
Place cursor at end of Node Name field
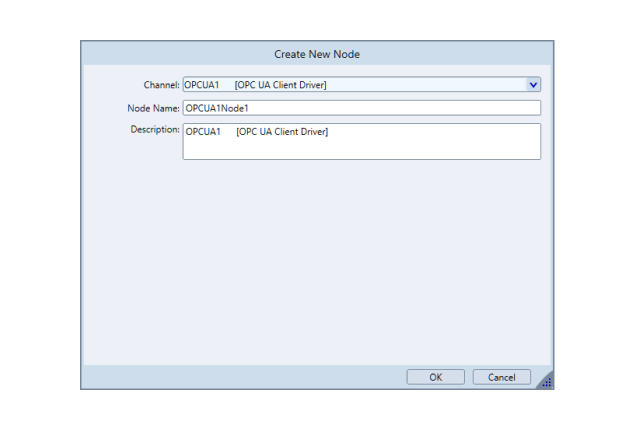click(400, 108)
